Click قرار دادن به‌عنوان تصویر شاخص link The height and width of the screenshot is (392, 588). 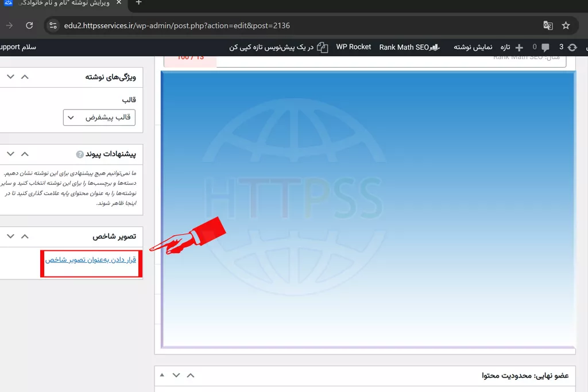point(91,260)
